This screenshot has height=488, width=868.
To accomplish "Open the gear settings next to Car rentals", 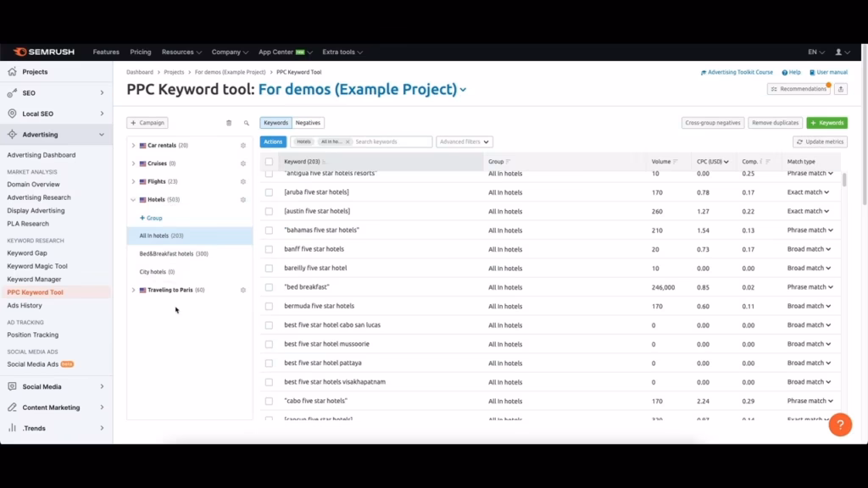I will pos(243,146).
